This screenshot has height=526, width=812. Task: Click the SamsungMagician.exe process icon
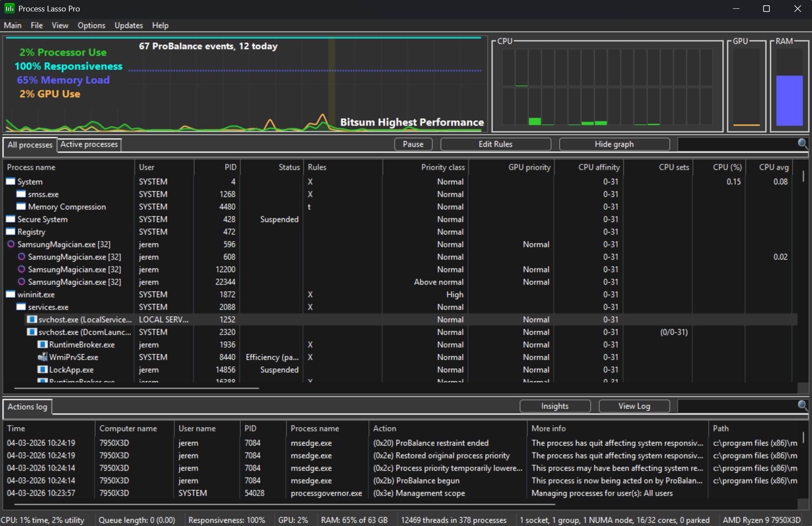click(11, 244)
